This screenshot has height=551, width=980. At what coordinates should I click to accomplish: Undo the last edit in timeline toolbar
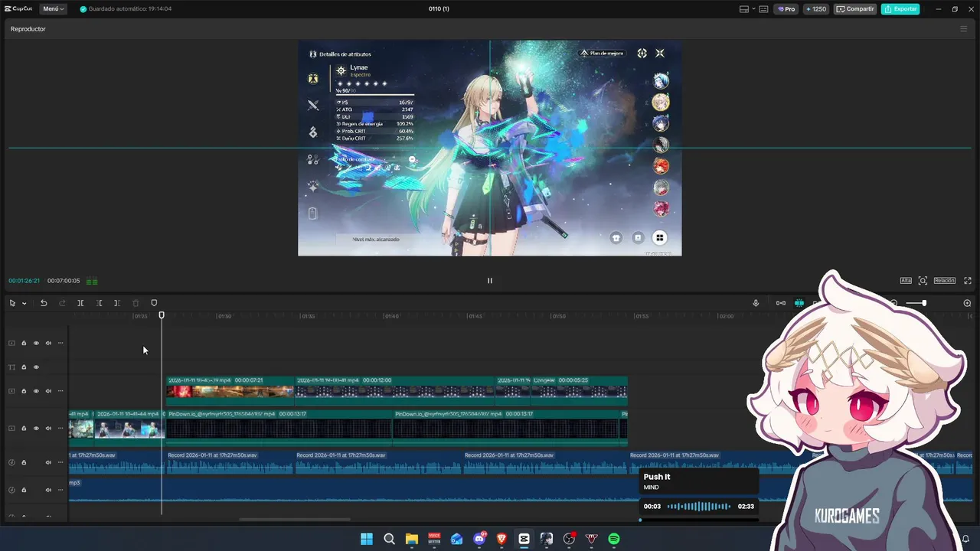[x=44, y=303]
